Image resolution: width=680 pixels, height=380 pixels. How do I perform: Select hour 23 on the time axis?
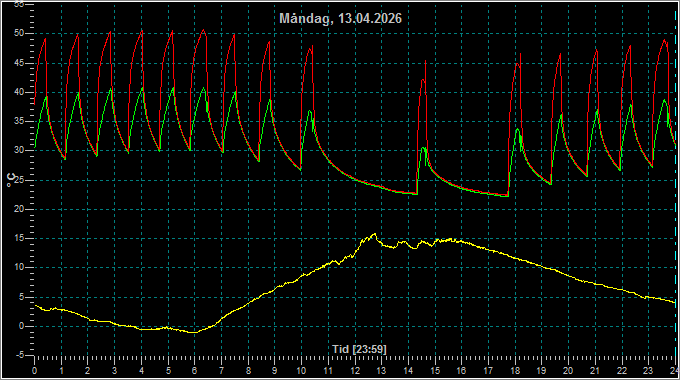tap(648, 371)
